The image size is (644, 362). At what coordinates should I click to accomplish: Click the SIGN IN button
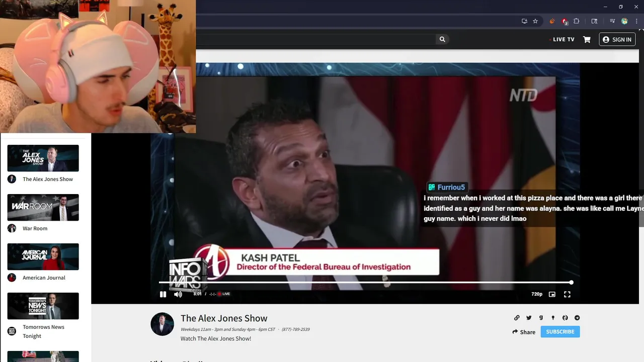coord(617,39)
